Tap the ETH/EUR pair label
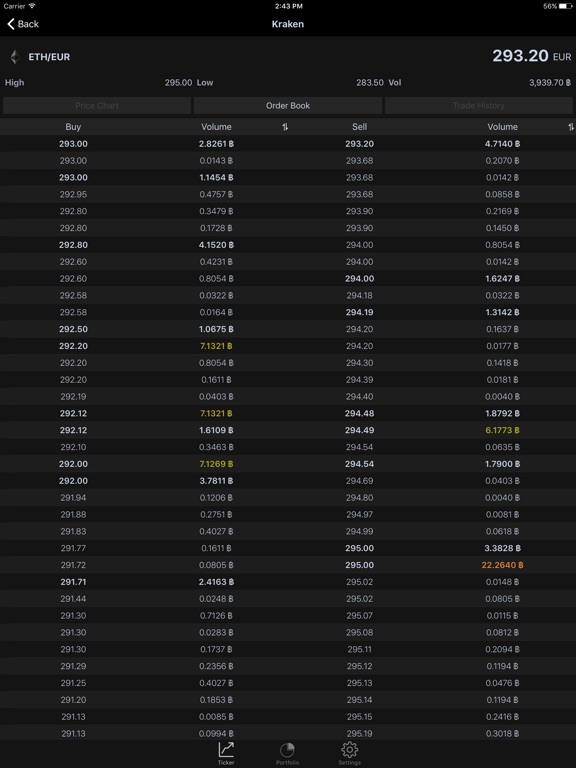Viewport: 576px width, 768px height. coord(49,57)
